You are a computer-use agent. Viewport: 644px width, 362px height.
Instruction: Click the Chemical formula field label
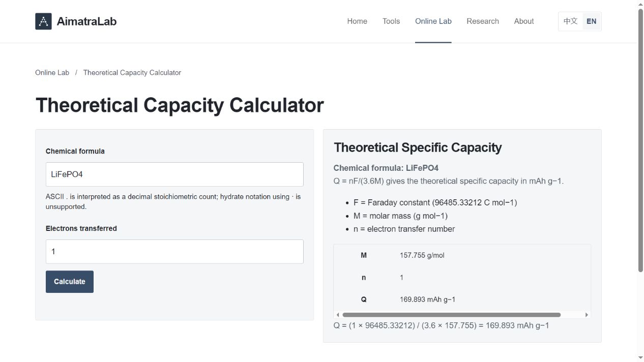coord(75,151)
